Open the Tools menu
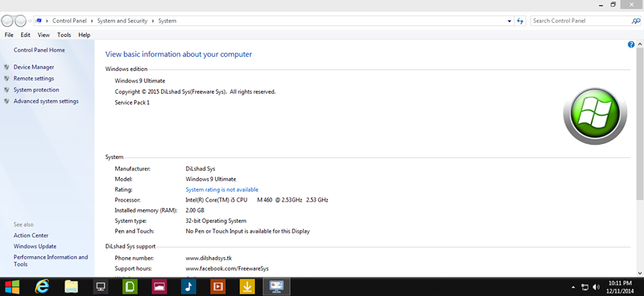Viewport: 644px width, 296px height. [64, 35]
